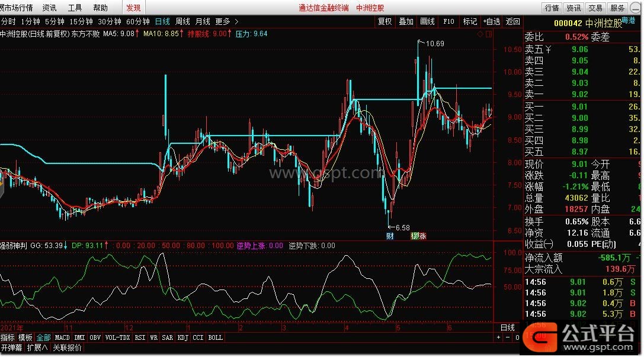Click the 画线 drawing tool button
The height and width of the screenshot is (357, 644).
tap(428, 21)
